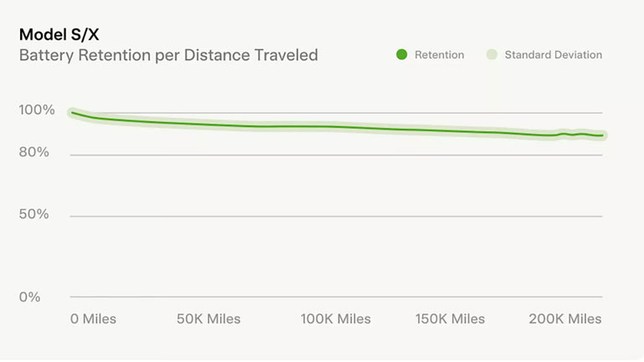The width and height of the screenshot is (644, 362).
Task: Click the 50% y-axis label
Action: (34, 214)
